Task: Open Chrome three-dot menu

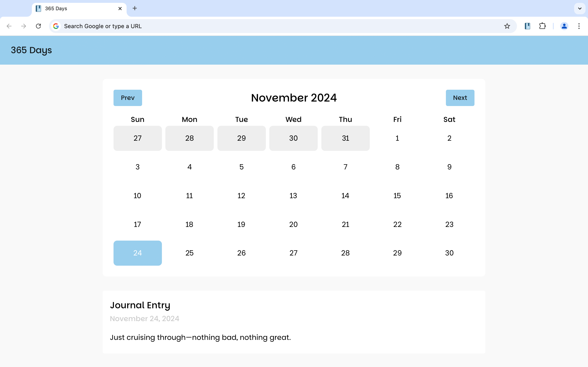Action: tap(579, 26)
